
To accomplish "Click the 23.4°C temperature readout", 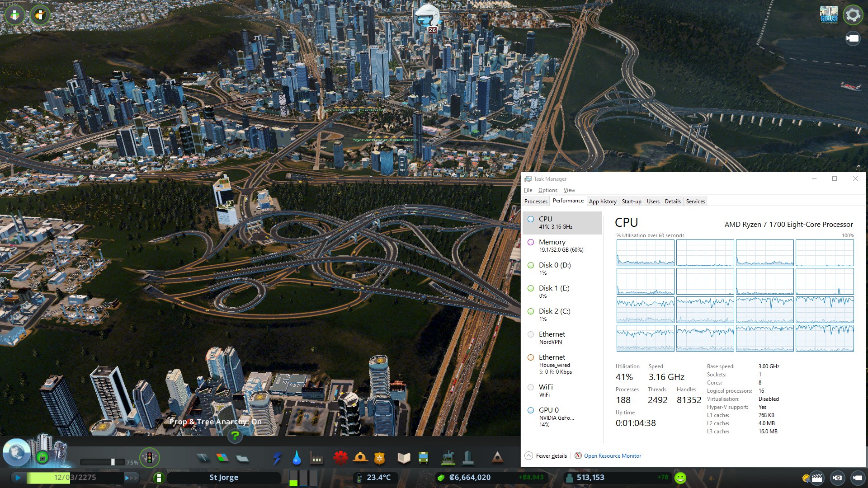I will (378, 478).
